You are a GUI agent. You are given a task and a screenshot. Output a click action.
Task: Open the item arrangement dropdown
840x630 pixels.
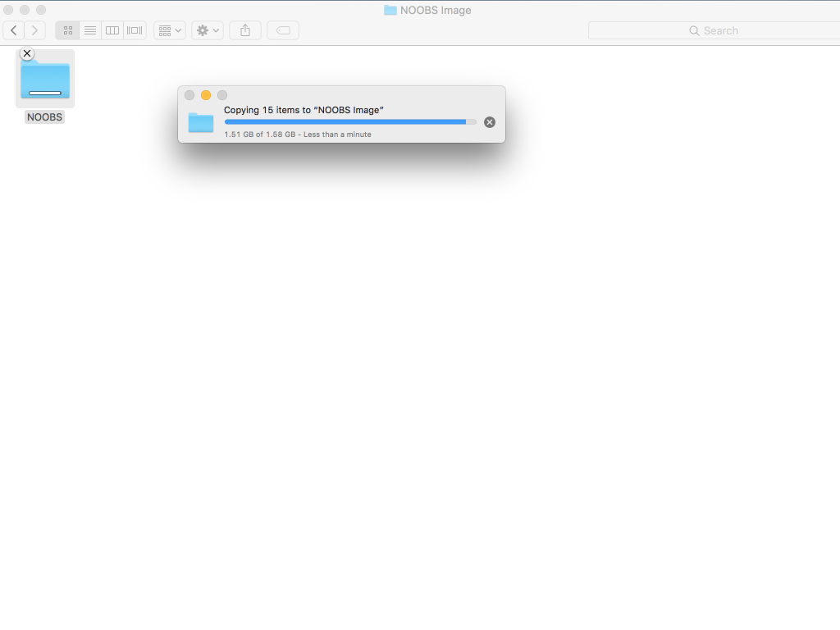coord(170,30)
